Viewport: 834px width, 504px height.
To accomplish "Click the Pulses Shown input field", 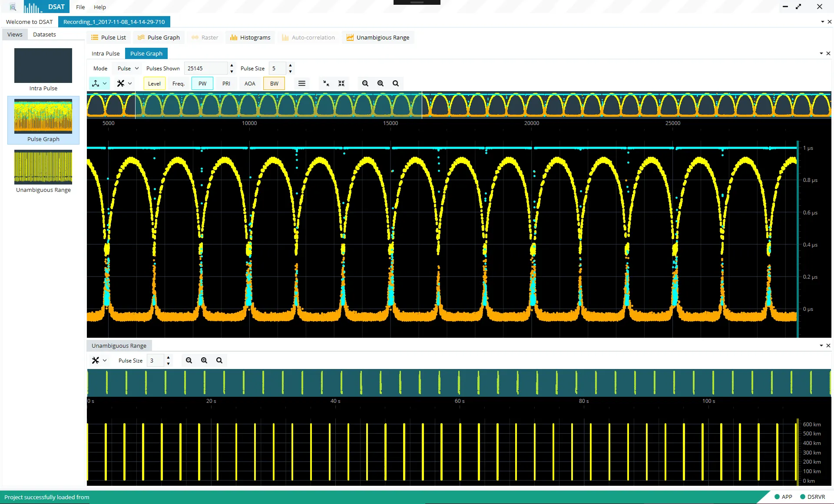I will (206, 68).
